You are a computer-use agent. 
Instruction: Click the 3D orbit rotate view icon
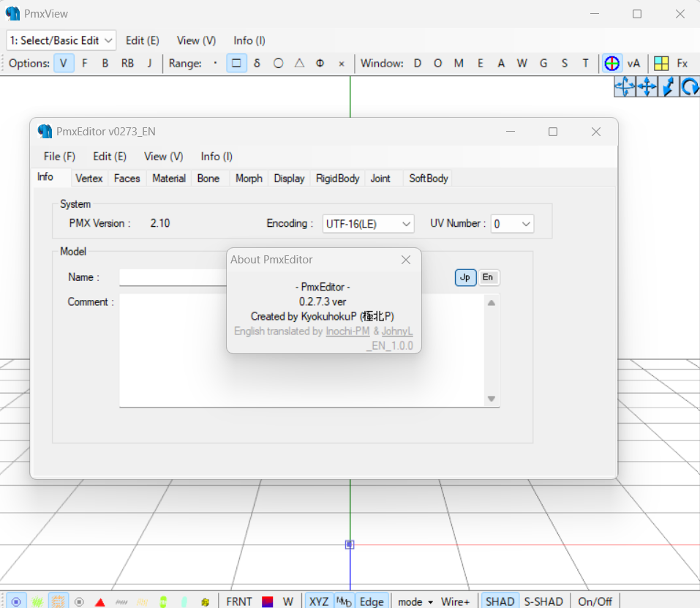tap(624, 86)
